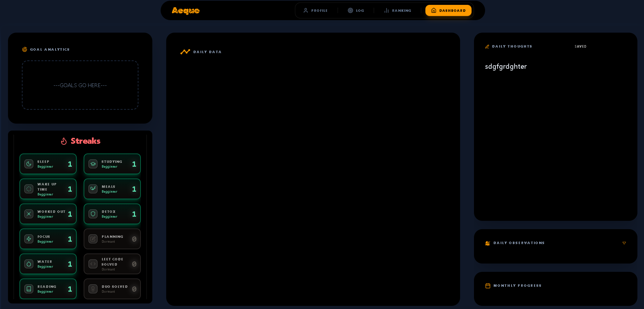Click the Streaks flame icon
This screenshot has height=309, width=644.
64,141
